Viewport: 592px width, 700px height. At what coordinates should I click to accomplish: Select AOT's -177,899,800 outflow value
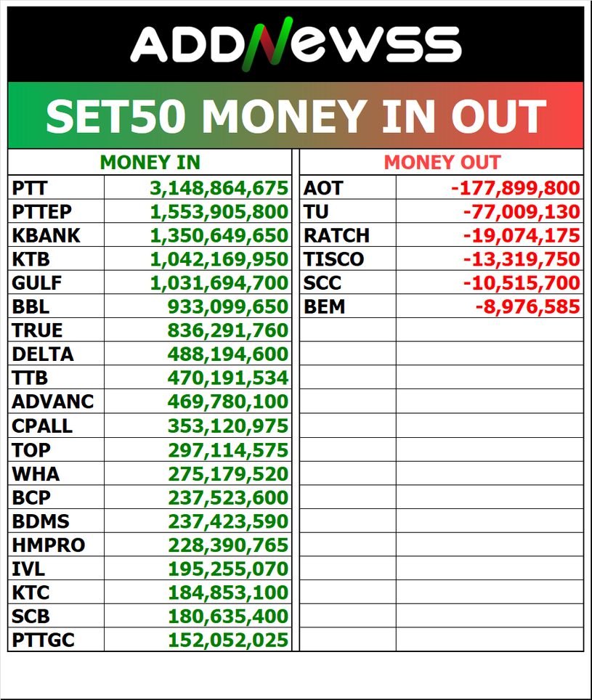[x=516, y=189]
